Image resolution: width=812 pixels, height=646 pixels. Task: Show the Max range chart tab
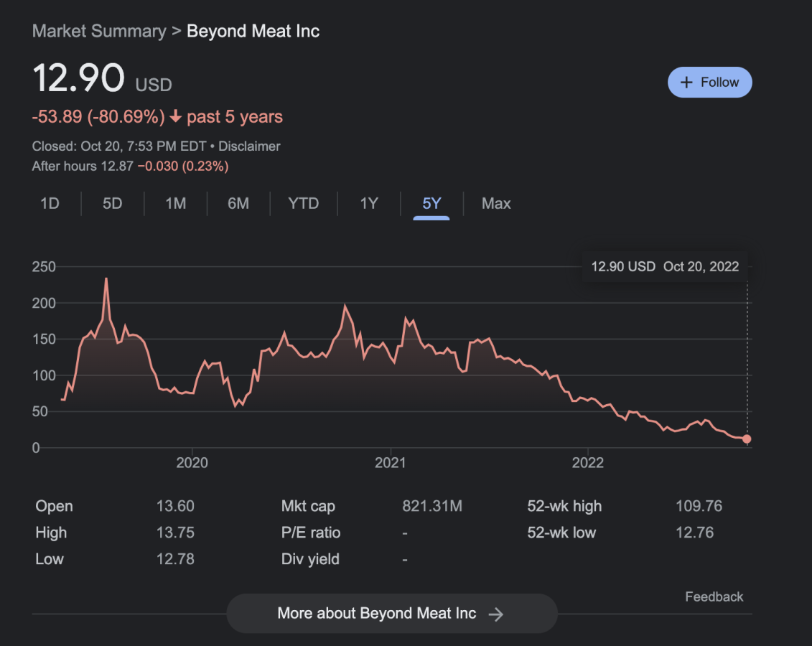pyautogui.click(x=496, y=203)
